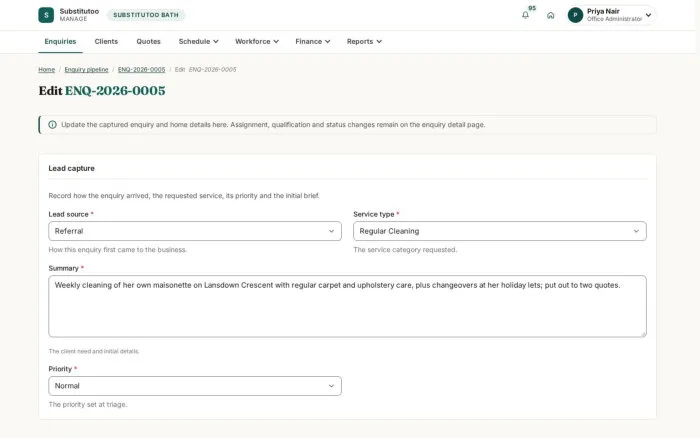
Task: Open the Clients tab
Action: [106, 42]
